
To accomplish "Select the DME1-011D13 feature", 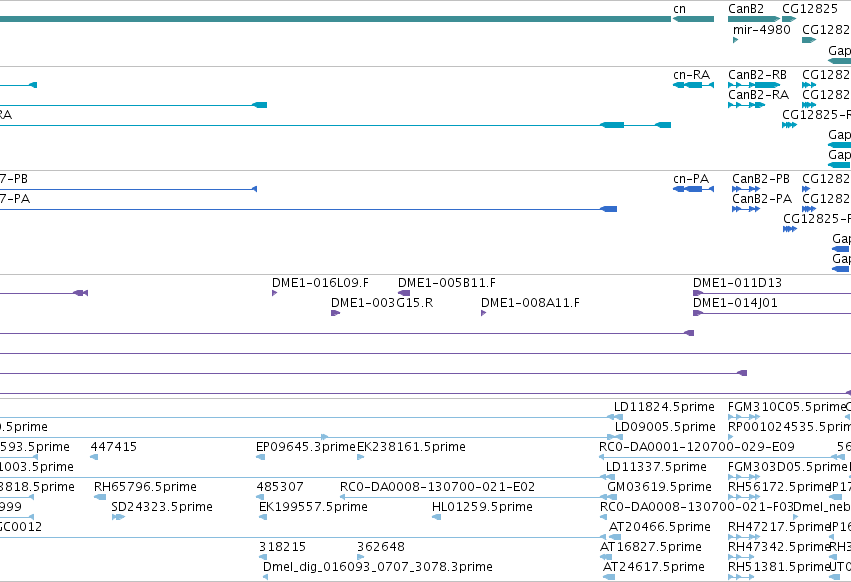I will coord(772,293).
